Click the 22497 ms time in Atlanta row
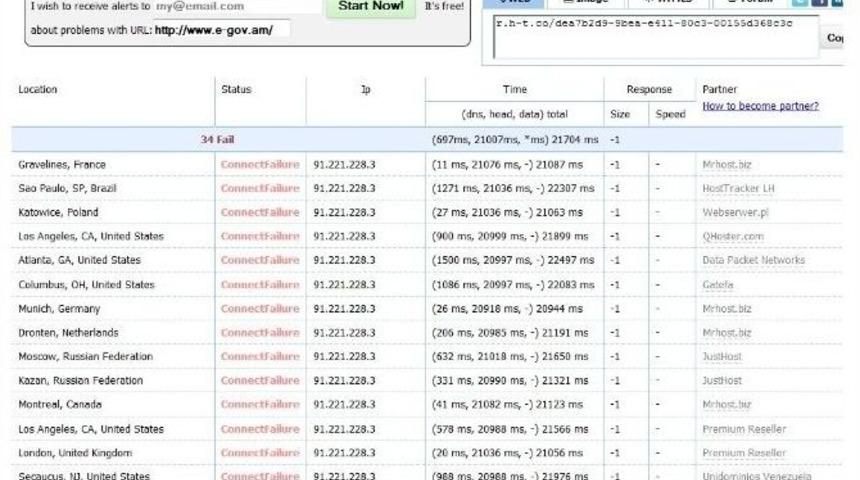Screen dimensions: 860x480 (568, 261)
